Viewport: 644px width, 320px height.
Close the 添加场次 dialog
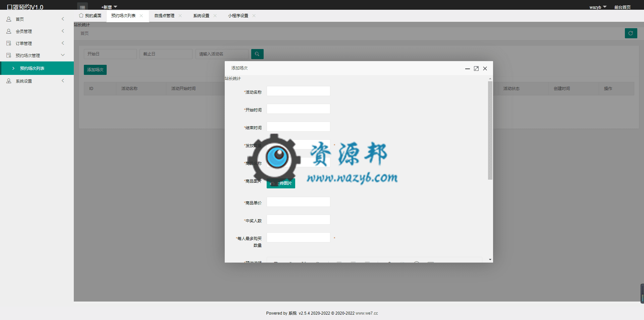click(485, 68)
